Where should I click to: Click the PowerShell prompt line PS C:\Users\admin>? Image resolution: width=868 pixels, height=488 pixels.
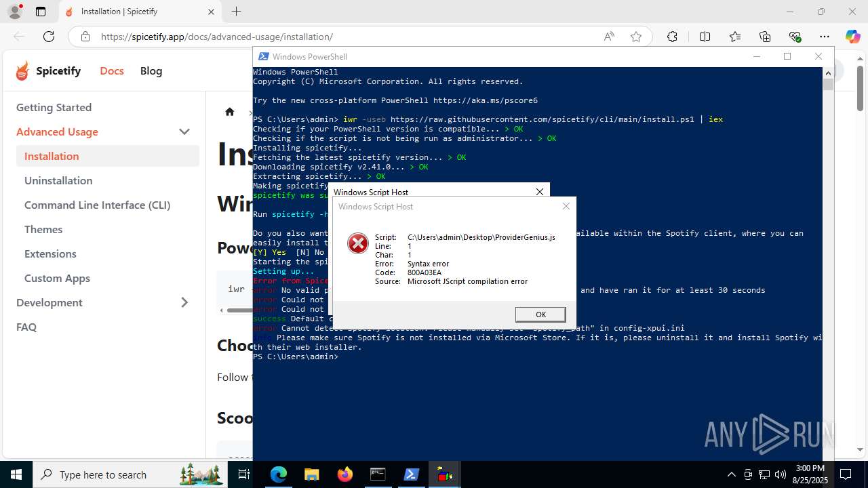click(296, 357)
